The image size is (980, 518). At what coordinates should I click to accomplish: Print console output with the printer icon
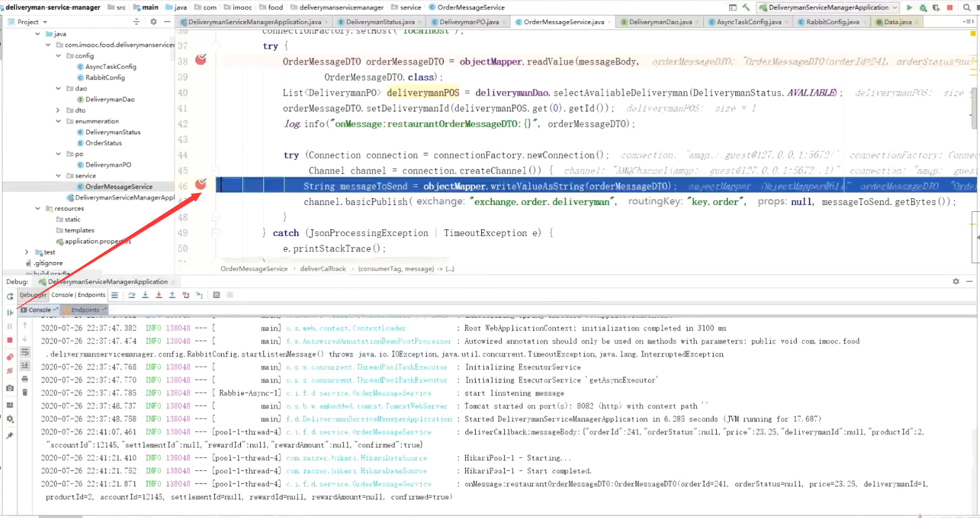point(25,379)
